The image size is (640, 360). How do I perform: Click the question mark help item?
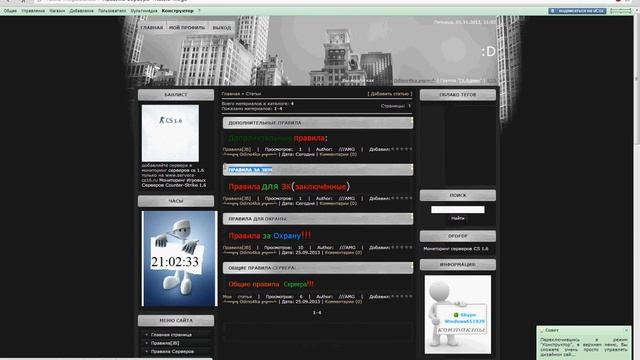click(x=199, y=11)
